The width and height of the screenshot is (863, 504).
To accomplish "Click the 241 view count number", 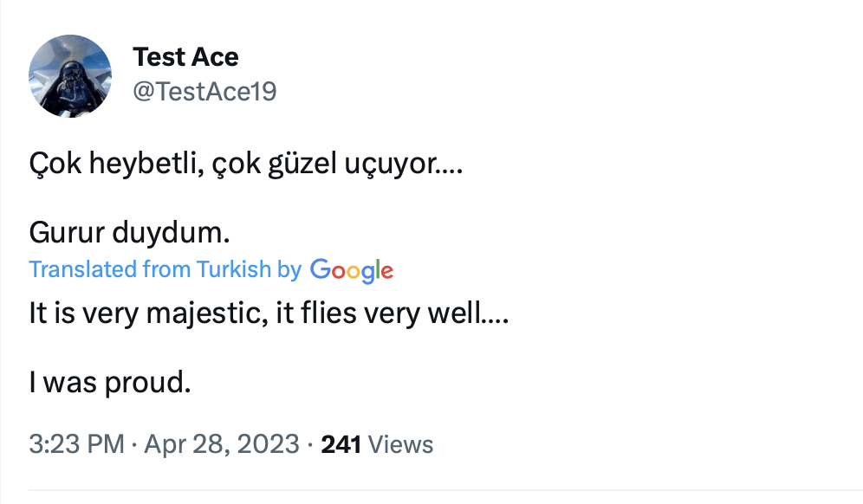I will click(341, 445).
